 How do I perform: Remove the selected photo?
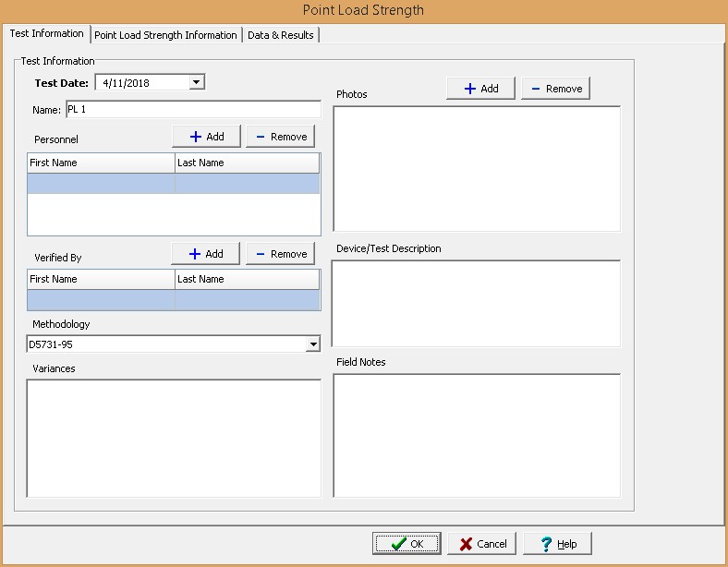coord(555,89)
